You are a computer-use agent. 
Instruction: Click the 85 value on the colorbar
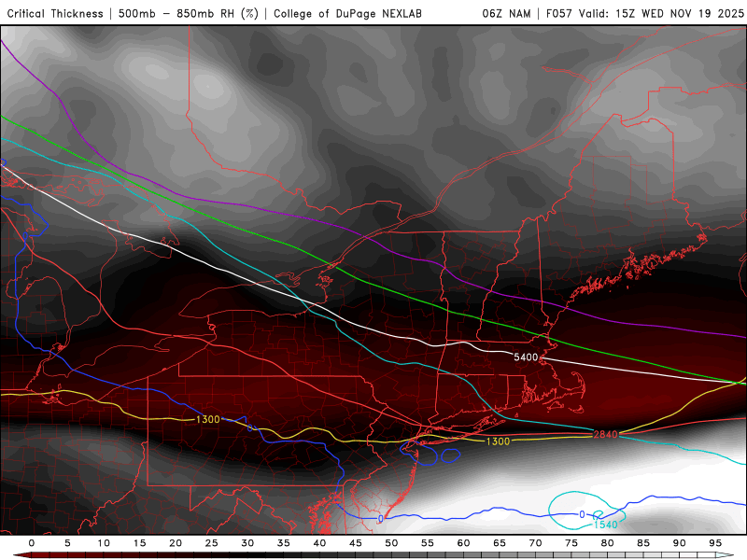point(643,543)
